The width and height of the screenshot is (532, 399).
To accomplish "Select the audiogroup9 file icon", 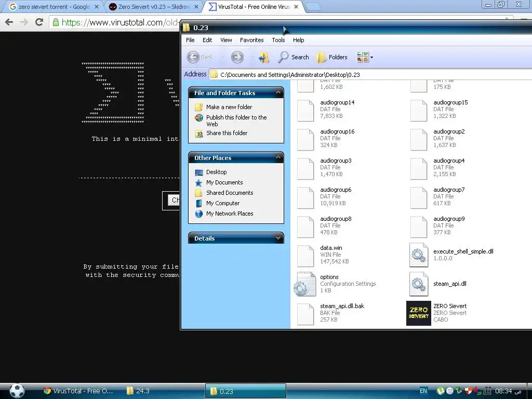I will click(x=419, y=227).
